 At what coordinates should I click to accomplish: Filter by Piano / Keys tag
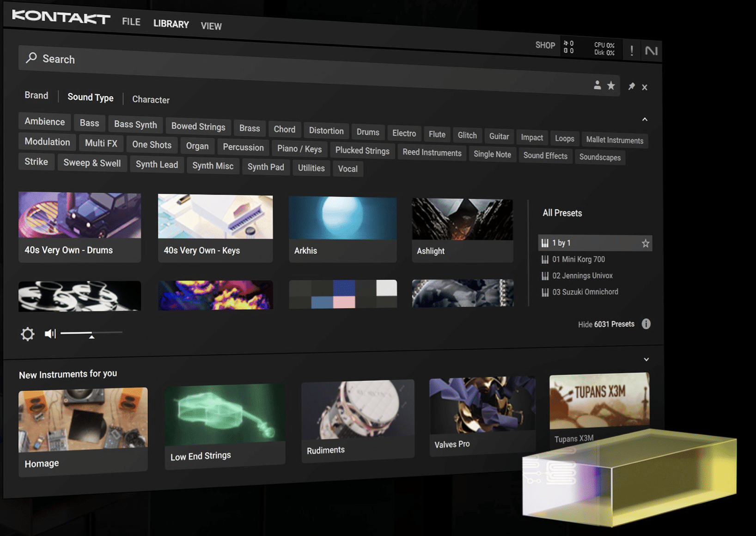pyautogui.click(x=299, y=149)
